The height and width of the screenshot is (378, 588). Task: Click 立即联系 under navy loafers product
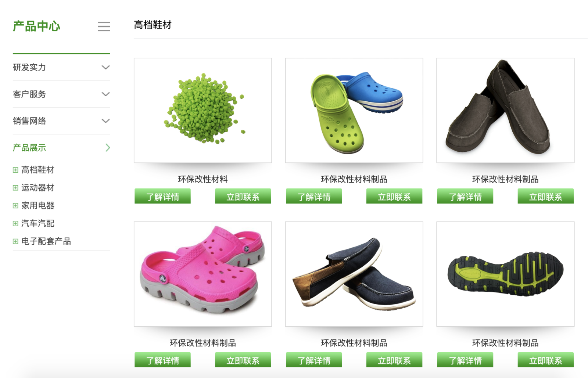tap(394, 360)
